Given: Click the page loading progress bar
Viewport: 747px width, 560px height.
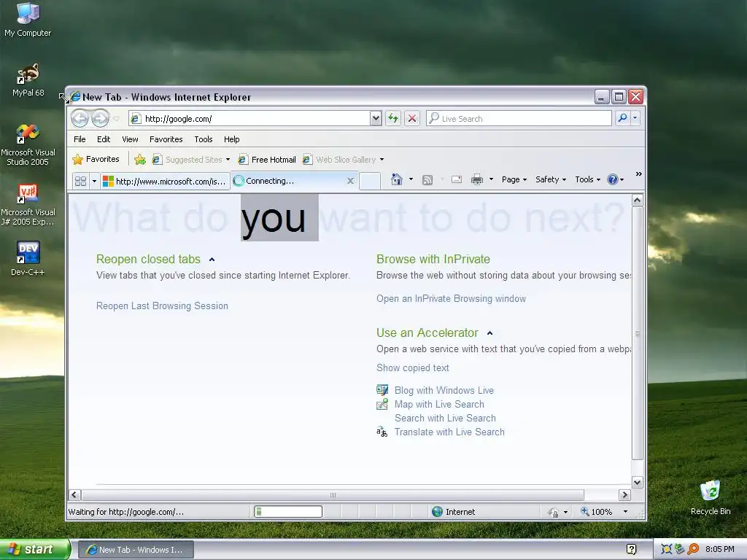Looking at the screenshot, I should point(287,512).
